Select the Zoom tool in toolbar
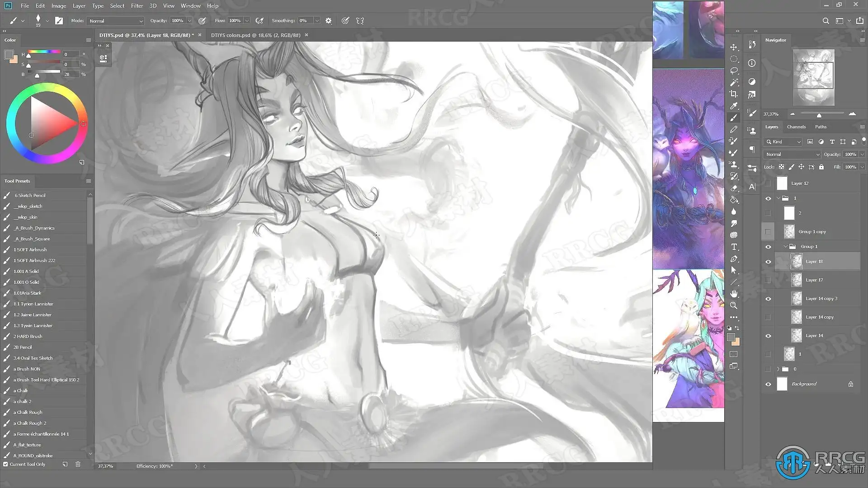The height and width of the screenshot is (488, 868). 734,305
